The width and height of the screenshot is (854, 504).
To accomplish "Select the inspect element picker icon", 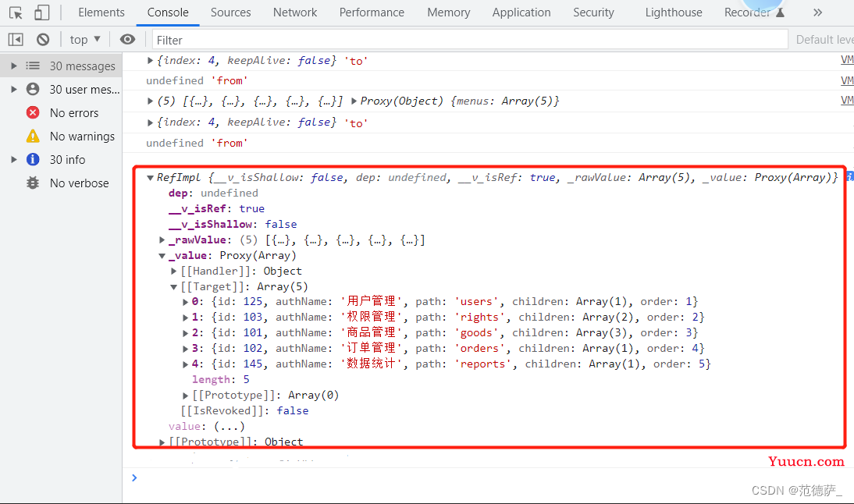I will (16, 12).
